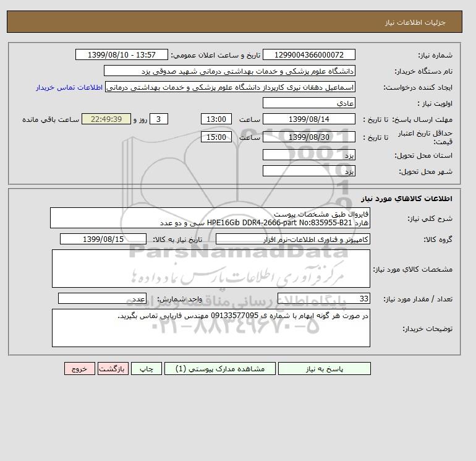Click the 'مهلت ارسال پاسخ:' label
This screenshot has height=461, width=476.
click(x=423, y=119)
